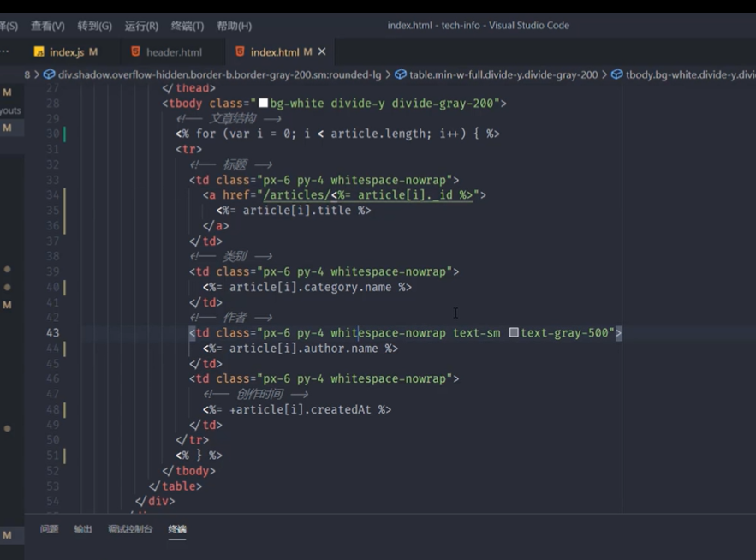Image resolution: width=756 pixels, height=560 pixels.
Task: Click the div breadcrumb cube symbol icon
Action: point(49,74)
